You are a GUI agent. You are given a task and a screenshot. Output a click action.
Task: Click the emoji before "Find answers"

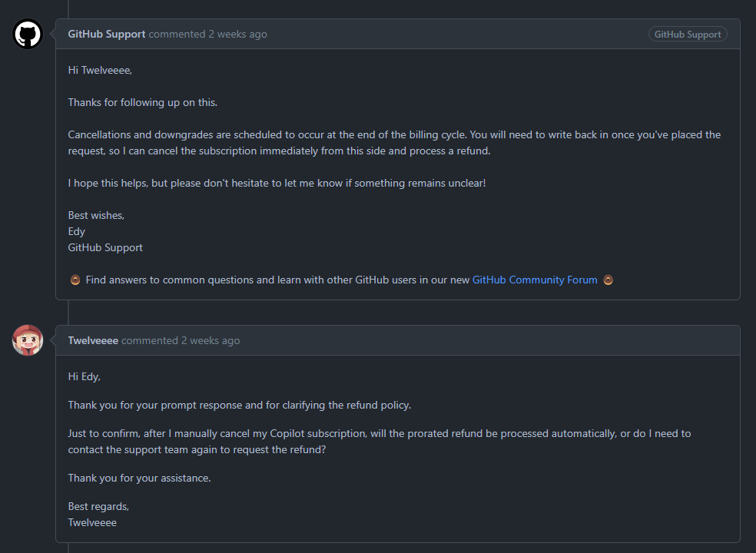(x=75, y=280)
